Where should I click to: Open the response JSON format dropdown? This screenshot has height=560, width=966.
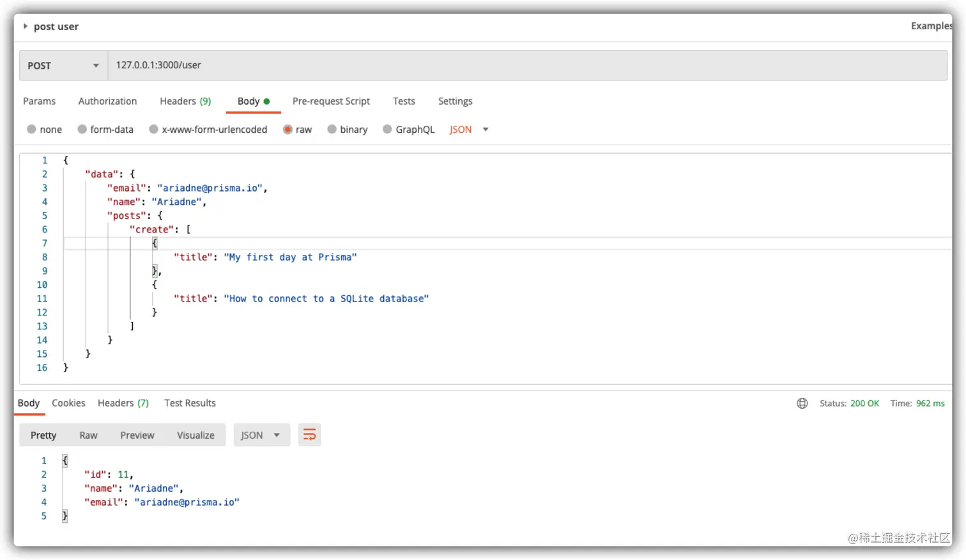click(x=261, y=435)
